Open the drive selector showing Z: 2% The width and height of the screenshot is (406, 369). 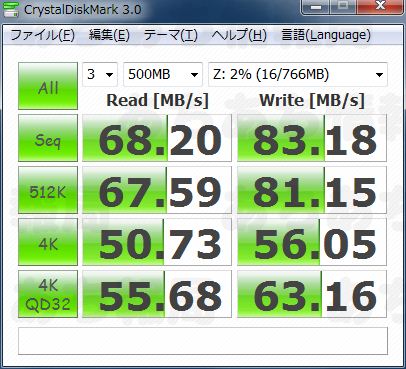click(x=298, y=74)
